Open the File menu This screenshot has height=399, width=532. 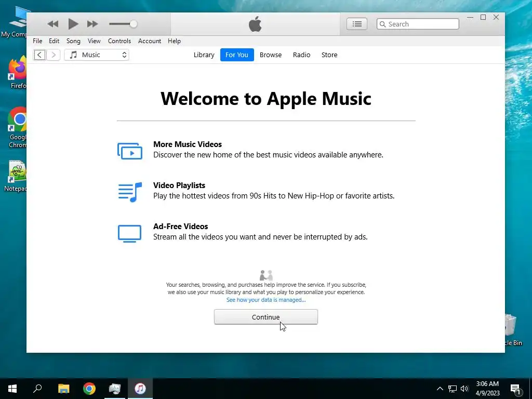tap(37, 41)
